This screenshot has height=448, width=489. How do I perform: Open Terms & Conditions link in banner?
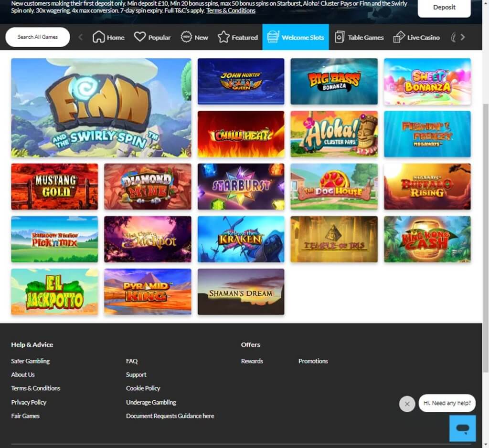[x=231, y=10]
